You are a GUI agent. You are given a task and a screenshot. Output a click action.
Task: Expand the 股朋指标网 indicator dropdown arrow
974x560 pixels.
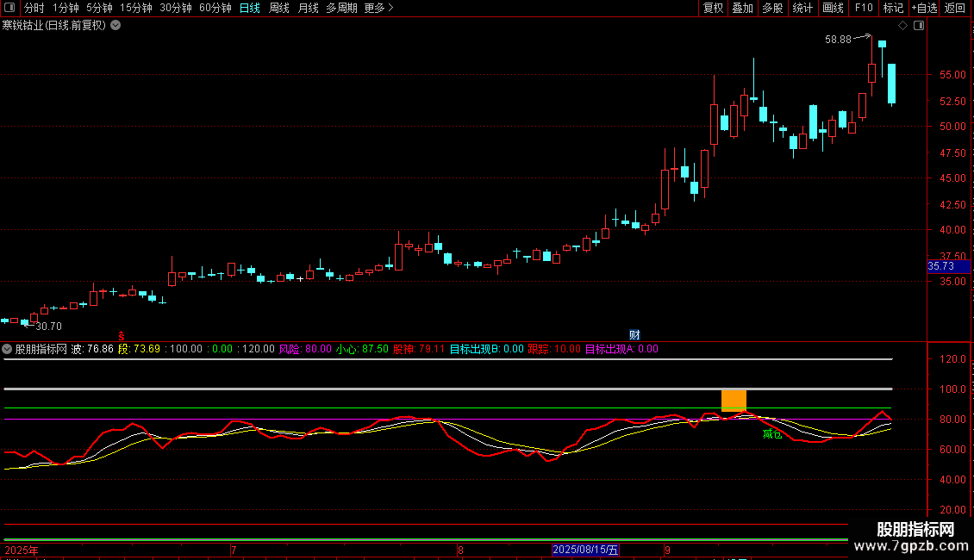(8, 349)
